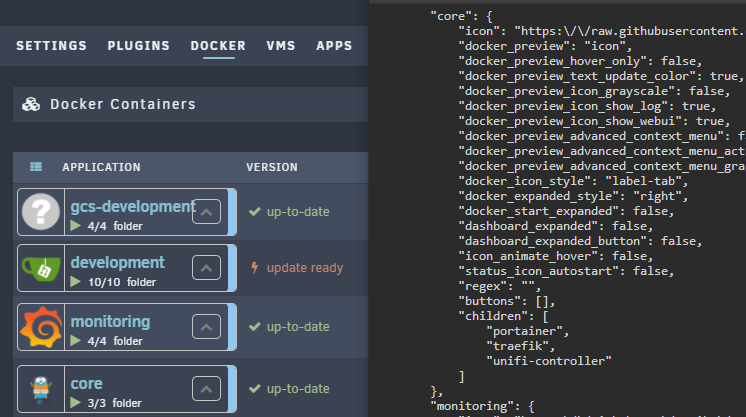Switch to the VMS tab
This screenshot has width=746, height=417.
(x=281, y=46)
